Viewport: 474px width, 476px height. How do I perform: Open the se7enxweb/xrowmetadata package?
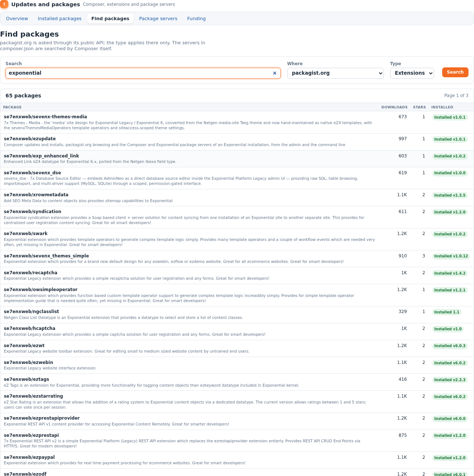36,195
